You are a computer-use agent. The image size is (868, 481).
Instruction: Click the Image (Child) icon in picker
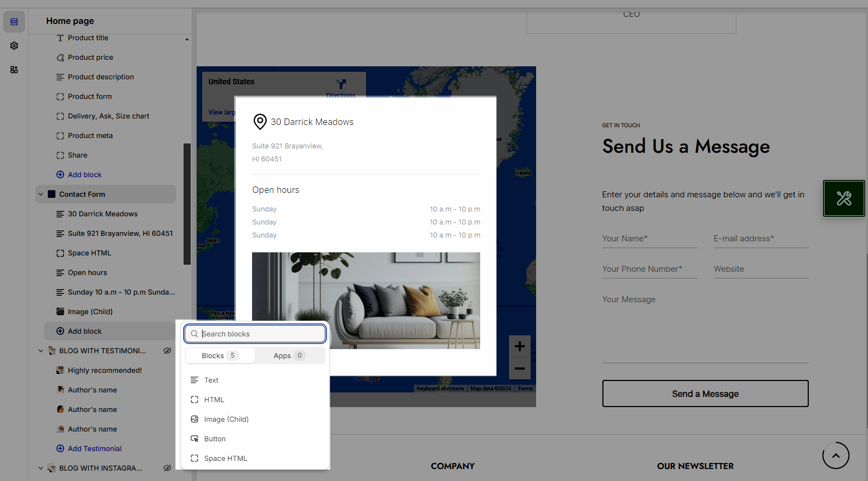click(x=194, y=420)
